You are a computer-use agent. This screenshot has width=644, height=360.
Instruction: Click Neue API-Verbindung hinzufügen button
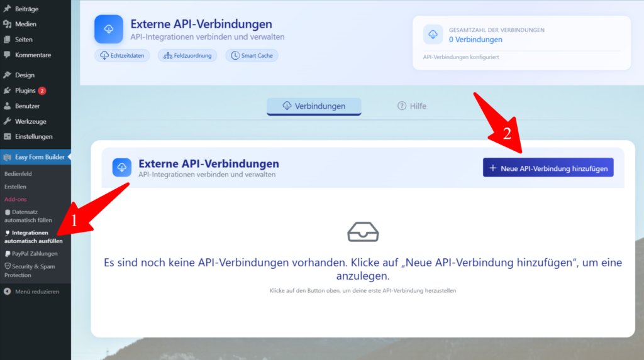pyautogui.click(x=548, y=168)
